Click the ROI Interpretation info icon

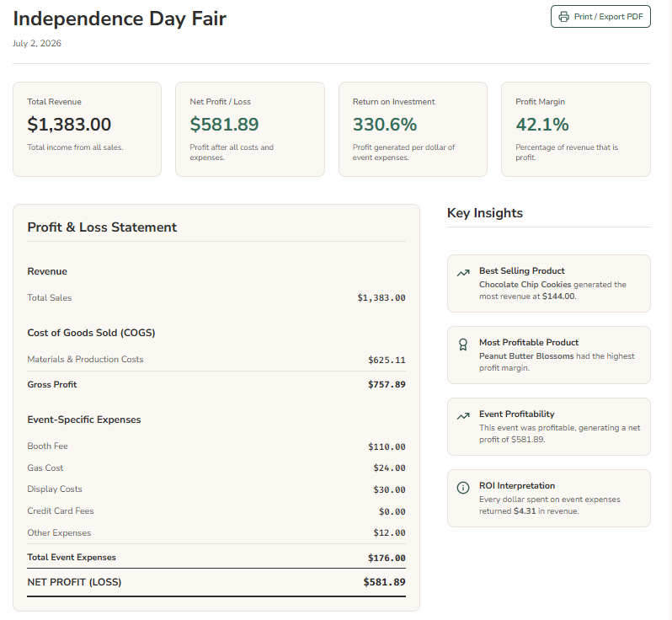click(x=462, y=488)
